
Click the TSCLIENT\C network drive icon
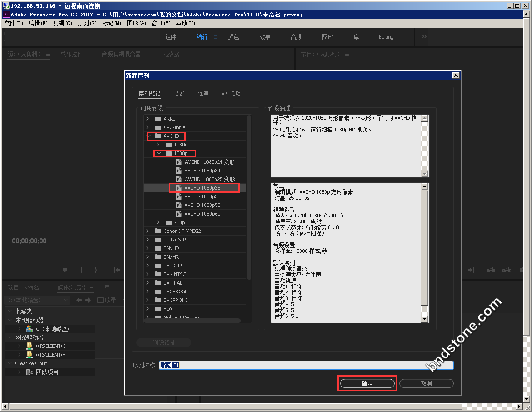coord(30,346)
